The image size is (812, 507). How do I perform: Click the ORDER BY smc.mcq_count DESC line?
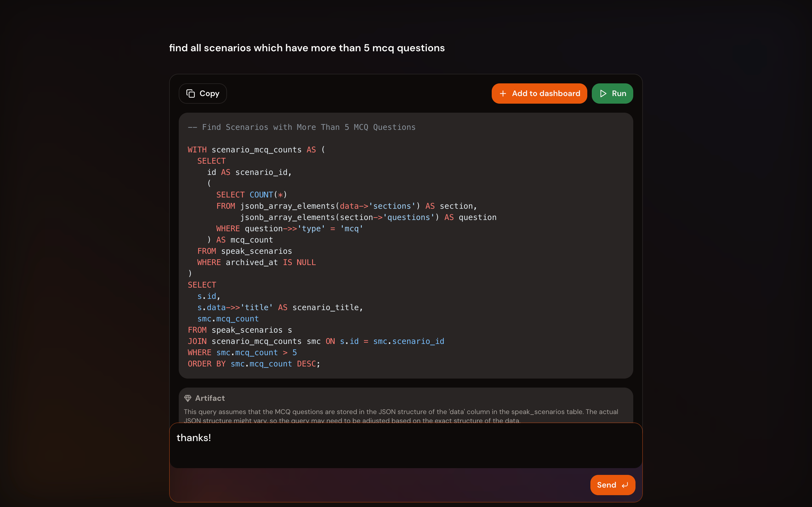254,364
